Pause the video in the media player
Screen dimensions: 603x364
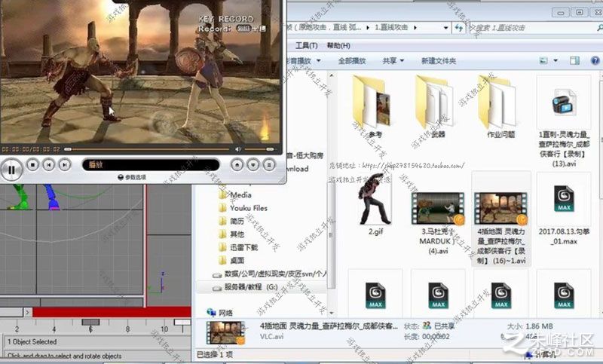click(x=11, y=170)
